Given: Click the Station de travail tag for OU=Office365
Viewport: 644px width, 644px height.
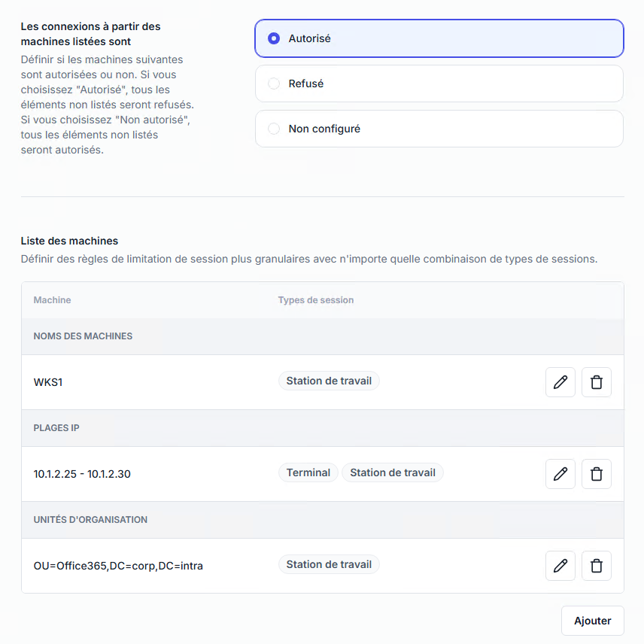Looking at the screenshot, I should (x=329, y=564).
